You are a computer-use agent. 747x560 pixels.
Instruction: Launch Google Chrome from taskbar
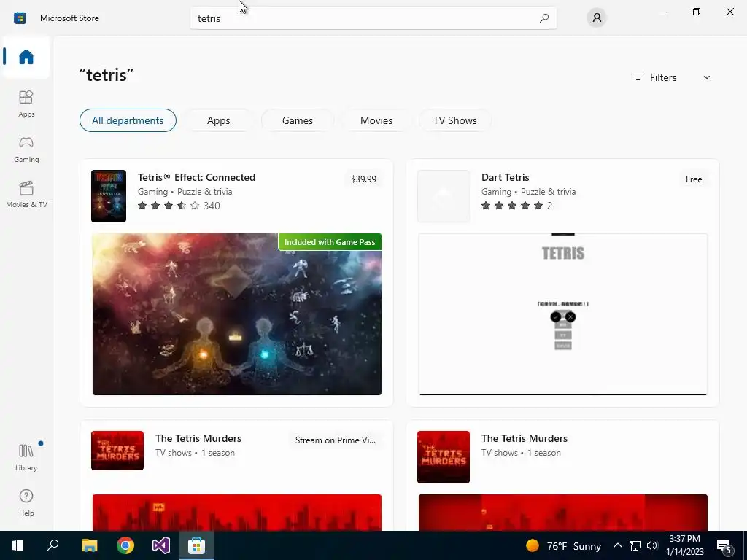click(125, 545)
